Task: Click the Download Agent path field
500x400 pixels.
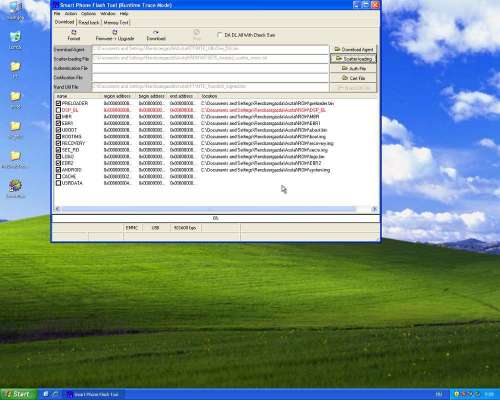Action: [210, 49]
